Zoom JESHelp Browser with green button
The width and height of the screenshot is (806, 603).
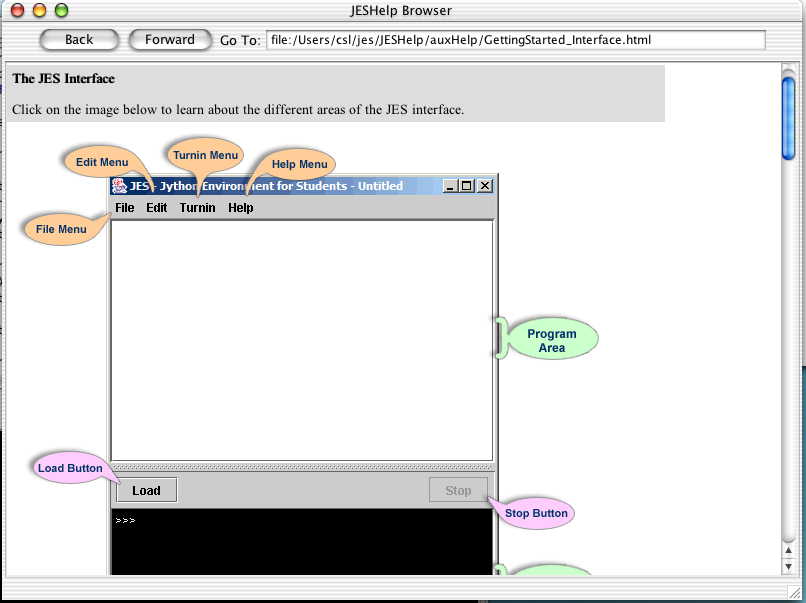click(x=62, y=10)
